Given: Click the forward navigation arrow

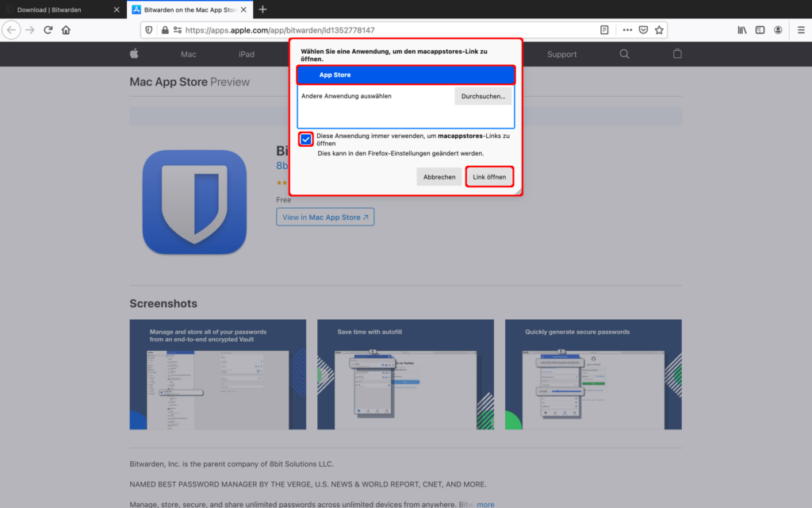Looking at the screenshot, I should [x=30, y=30].
